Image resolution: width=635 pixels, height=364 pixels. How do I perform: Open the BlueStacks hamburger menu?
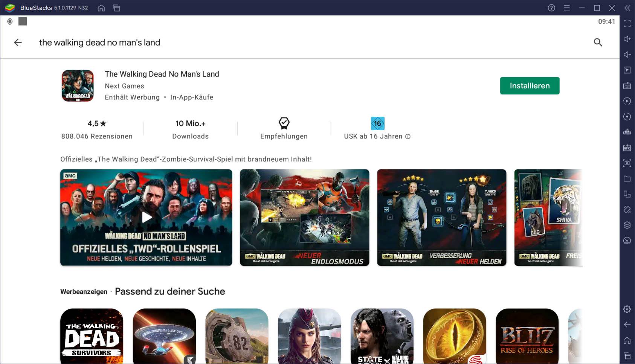pyautogui.click(x=566, y=8)
